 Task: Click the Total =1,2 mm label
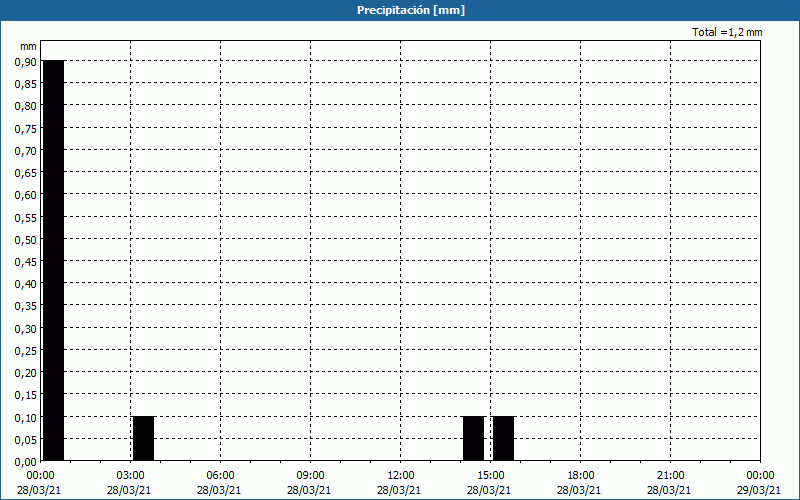click(x=727, y=32)
